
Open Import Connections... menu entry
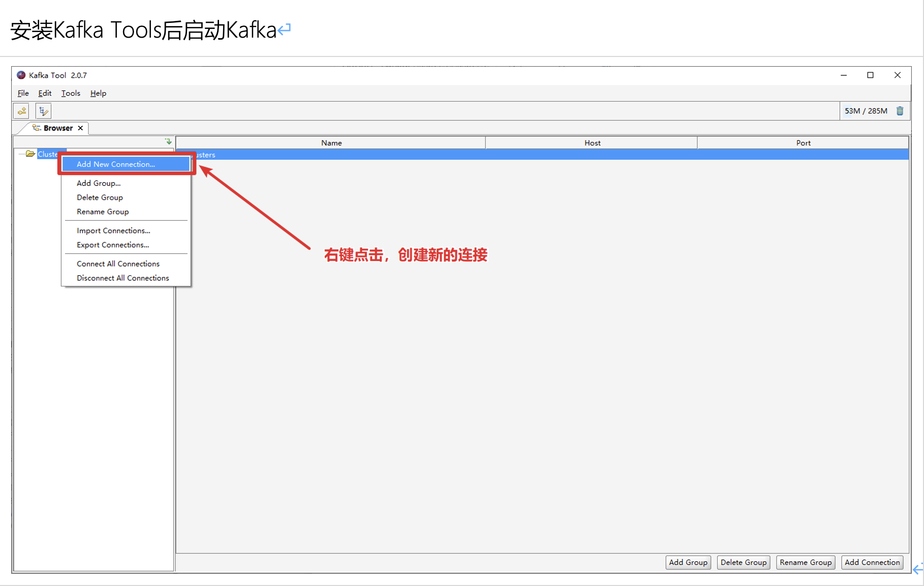(x=113, y=230)
